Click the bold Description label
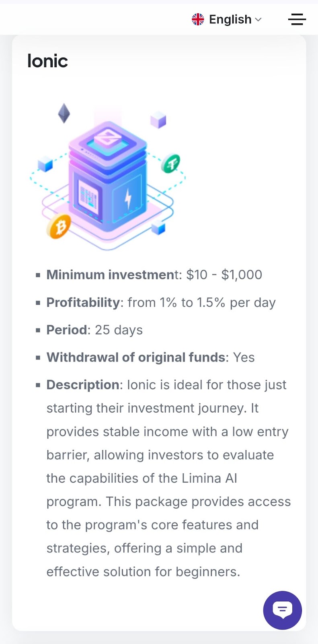This screenshot has width=318, height=644. [83, 385]
